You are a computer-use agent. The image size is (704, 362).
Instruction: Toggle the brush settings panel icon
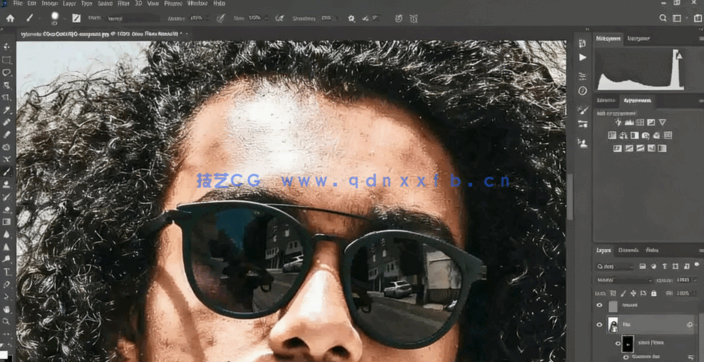point(76,18)
